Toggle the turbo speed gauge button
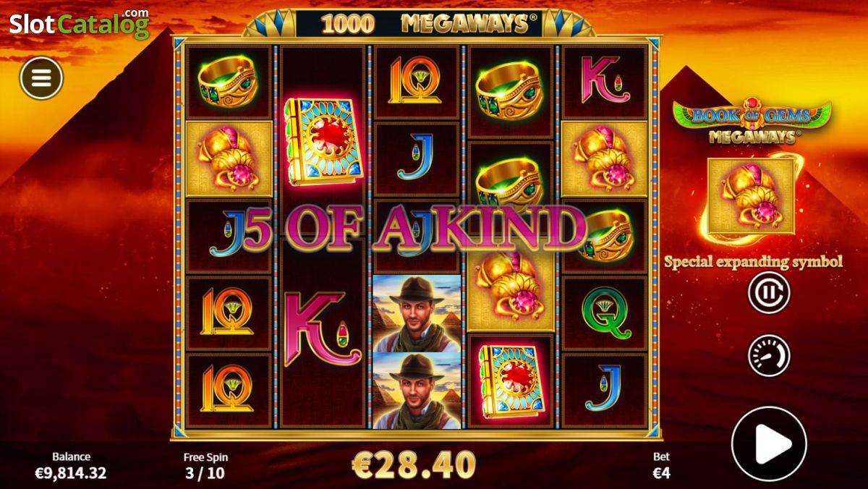The height and width of the screenshot is (489, 868). coord(769,355)
